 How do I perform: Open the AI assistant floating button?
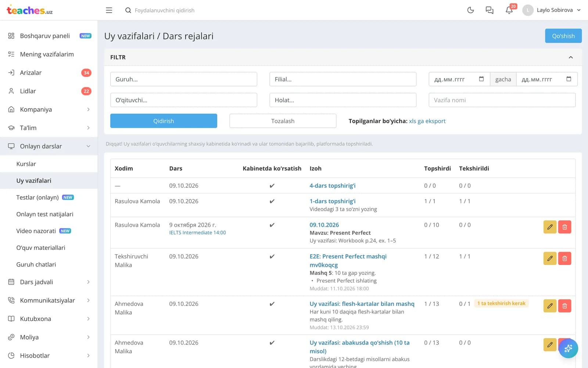[568, 348]
